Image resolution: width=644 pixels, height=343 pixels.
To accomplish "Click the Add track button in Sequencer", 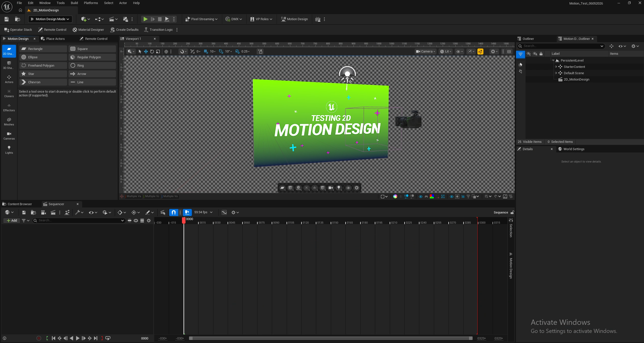I will (x=12, y=221).
